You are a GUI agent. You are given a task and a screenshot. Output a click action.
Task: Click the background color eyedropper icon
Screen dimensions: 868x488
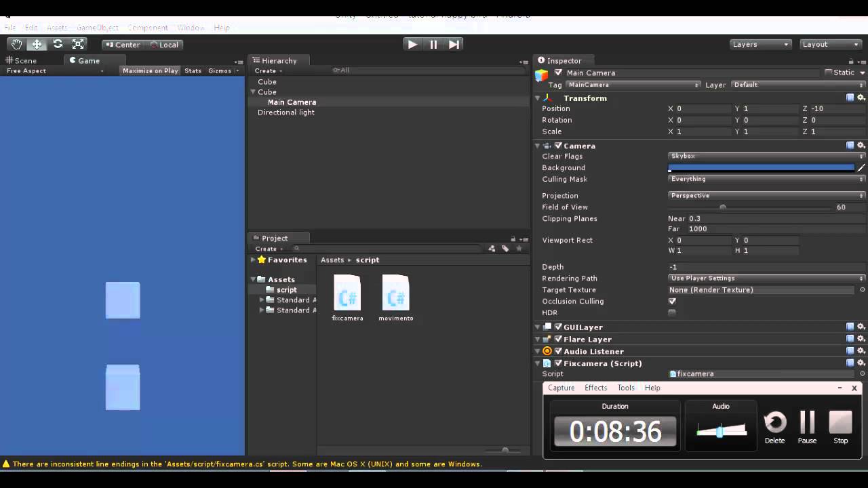[x=861, y=167]
